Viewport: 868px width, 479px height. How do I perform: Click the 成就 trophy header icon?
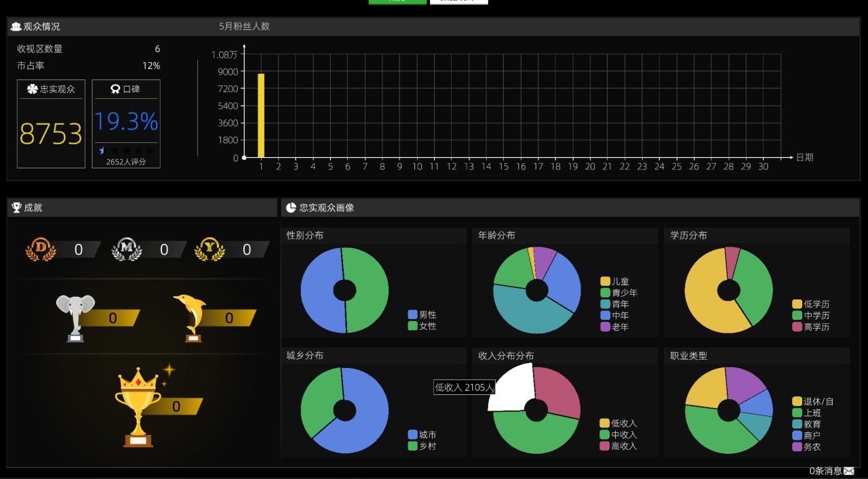17,207
